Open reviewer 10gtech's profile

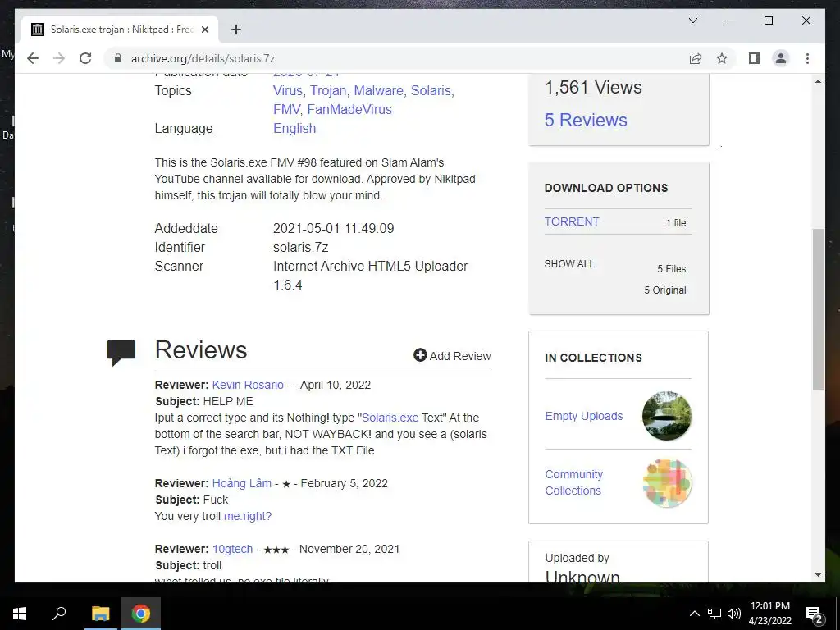pos(232,549)
